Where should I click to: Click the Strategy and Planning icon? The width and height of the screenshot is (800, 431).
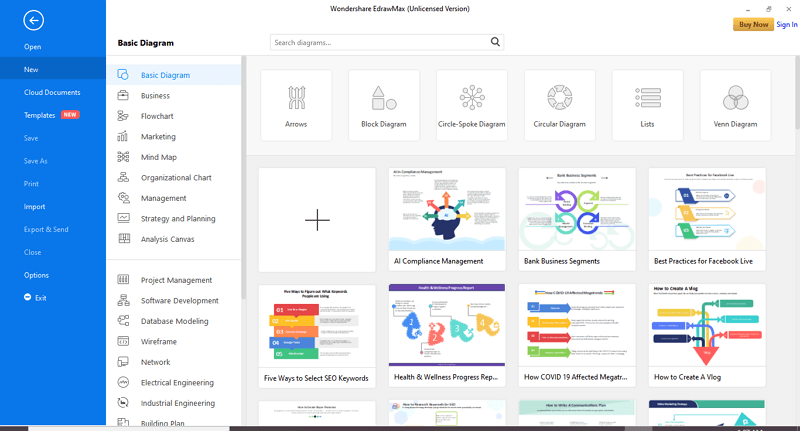click(123, 218)
